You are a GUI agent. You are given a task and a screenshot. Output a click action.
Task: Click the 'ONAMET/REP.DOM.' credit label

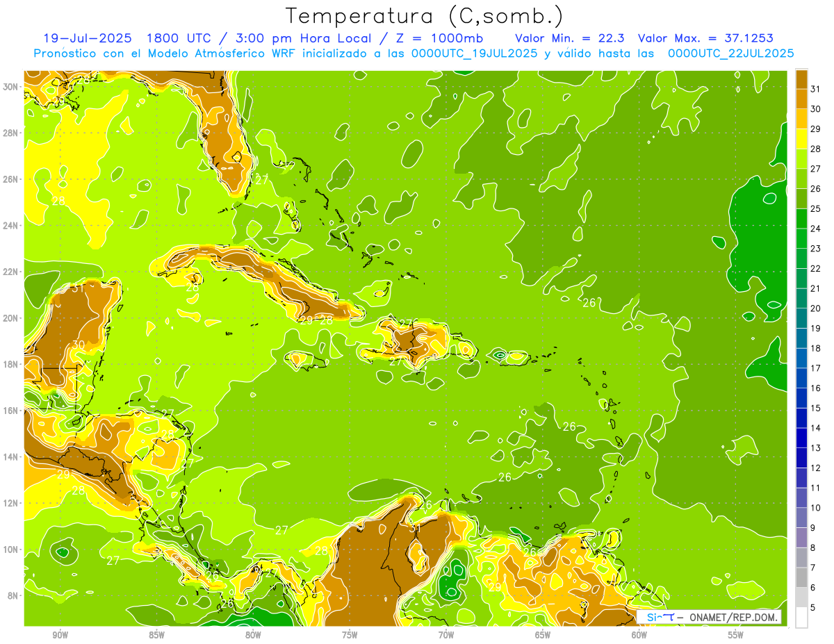(734, 618)
